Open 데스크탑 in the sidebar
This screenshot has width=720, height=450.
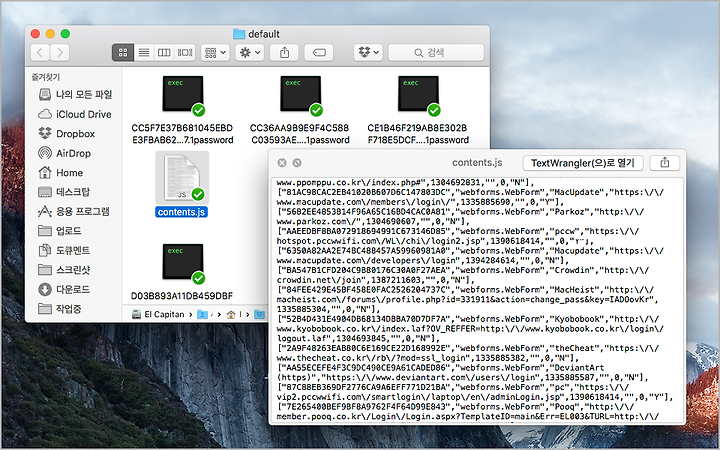pyautogui.click(x=64, y=192)
